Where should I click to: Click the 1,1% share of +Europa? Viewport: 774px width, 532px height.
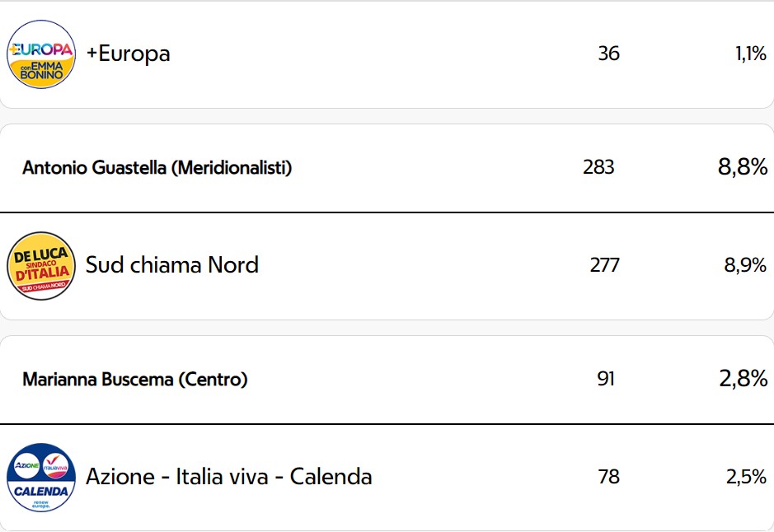tap(751, 54)
